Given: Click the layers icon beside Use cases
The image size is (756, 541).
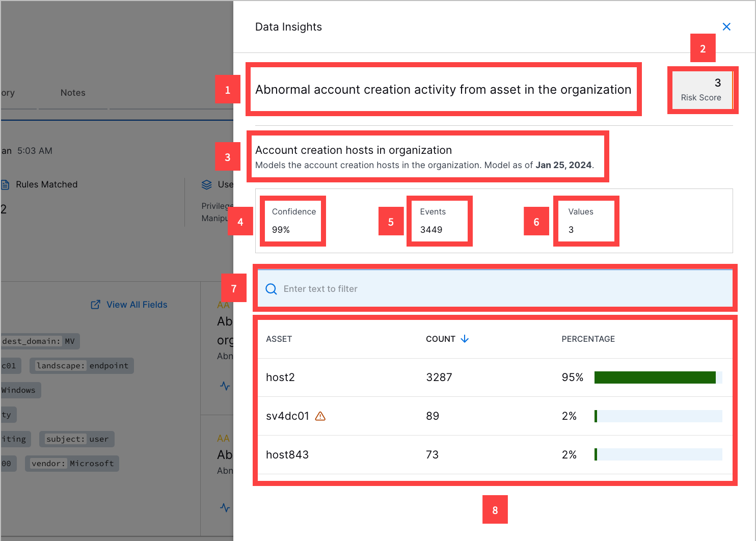Looking at the screenshot, I should point(206,184).
